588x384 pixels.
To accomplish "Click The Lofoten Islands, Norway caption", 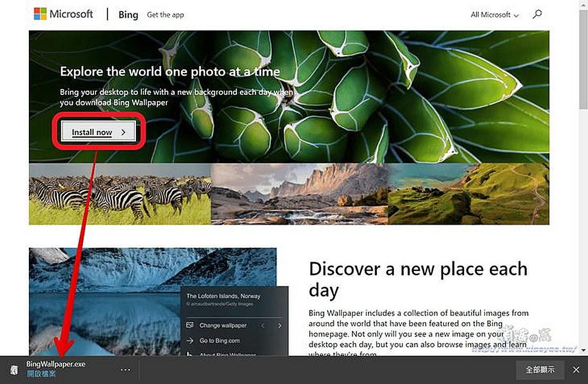I will click(223, 296).
